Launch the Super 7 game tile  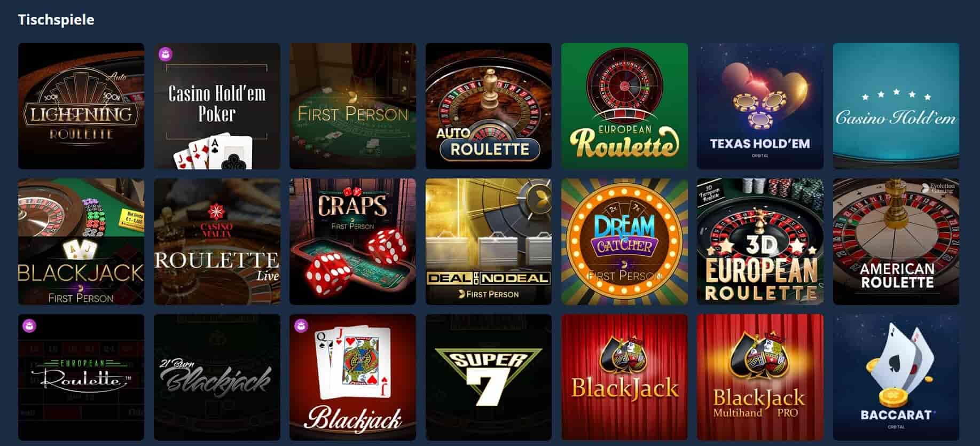coord(488,377)
